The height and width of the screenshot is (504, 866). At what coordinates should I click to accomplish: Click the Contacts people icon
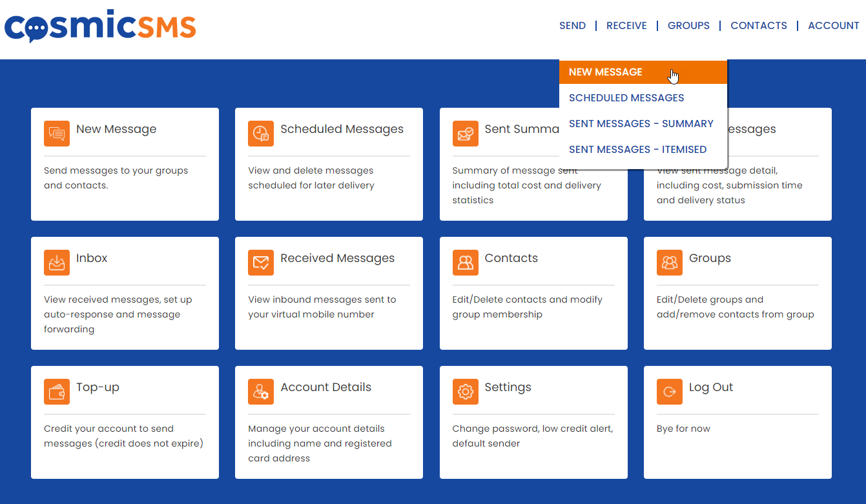pos(465,263)
